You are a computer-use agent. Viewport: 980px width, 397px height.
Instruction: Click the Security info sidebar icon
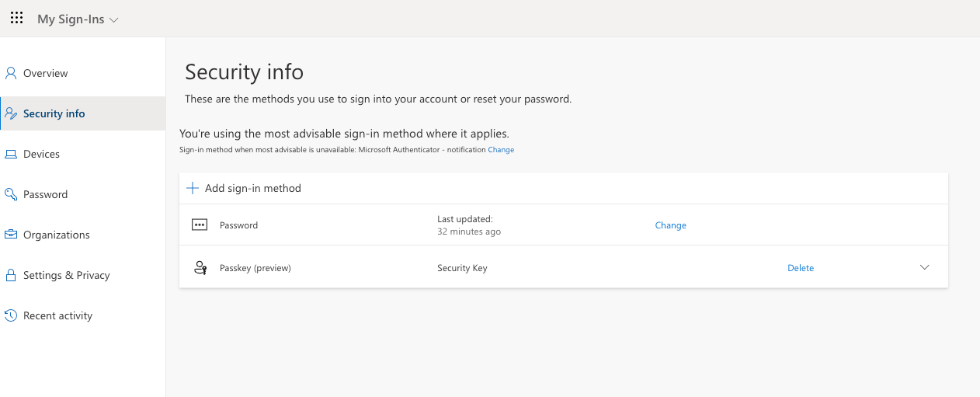11,113
